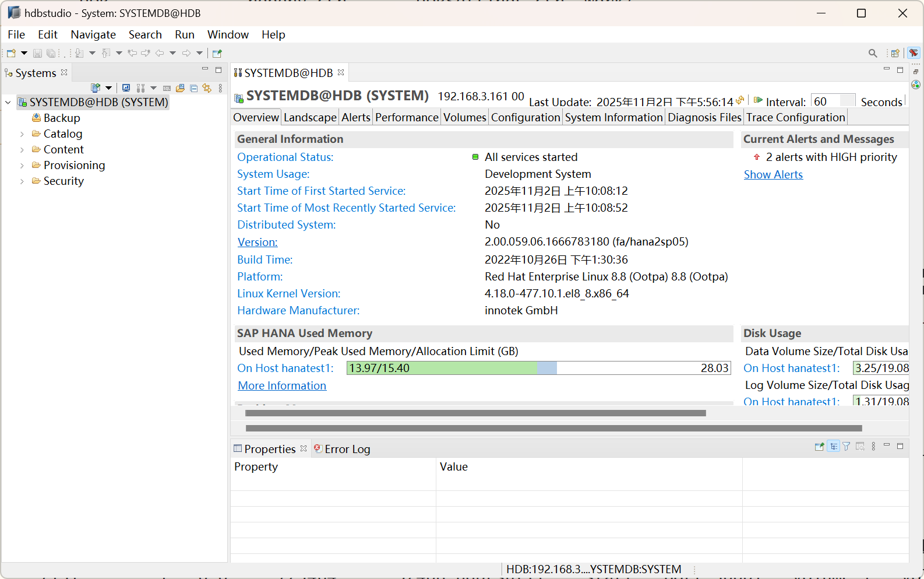Click the Restore icon in right trim bar
Image resolution: width=924 pixels, height=579 pixels.
[916, 72]
